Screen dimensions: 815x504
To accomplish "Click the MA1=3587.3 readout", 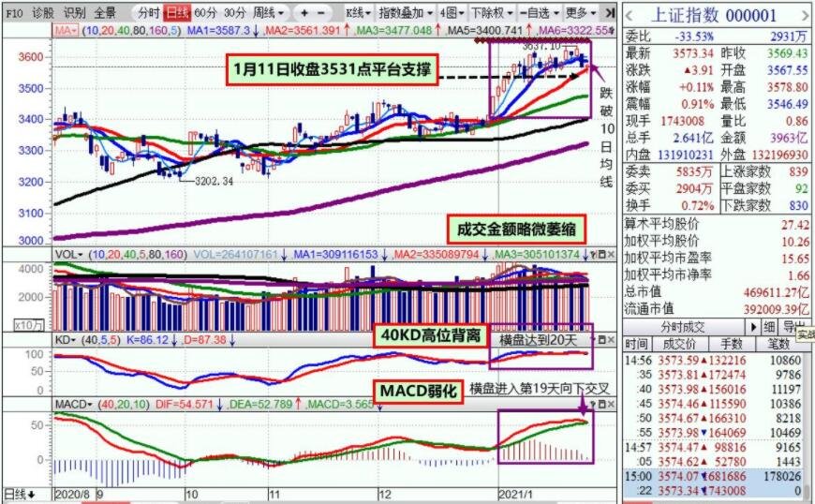I will coord(219,31).
